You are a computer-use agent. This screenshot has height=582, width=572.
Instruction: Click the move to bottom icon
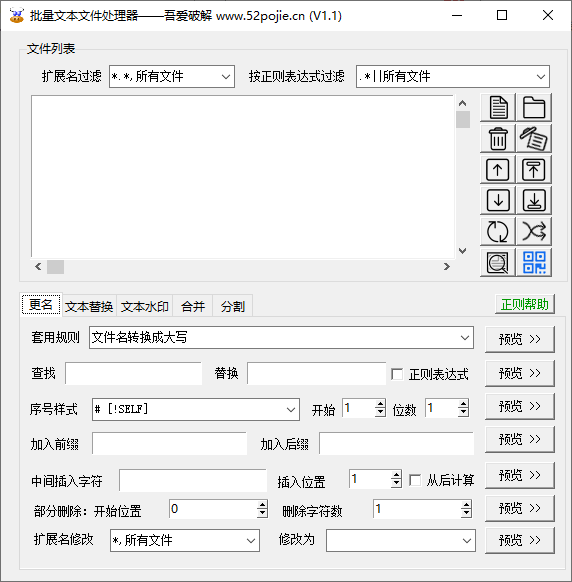click(534, 200)
